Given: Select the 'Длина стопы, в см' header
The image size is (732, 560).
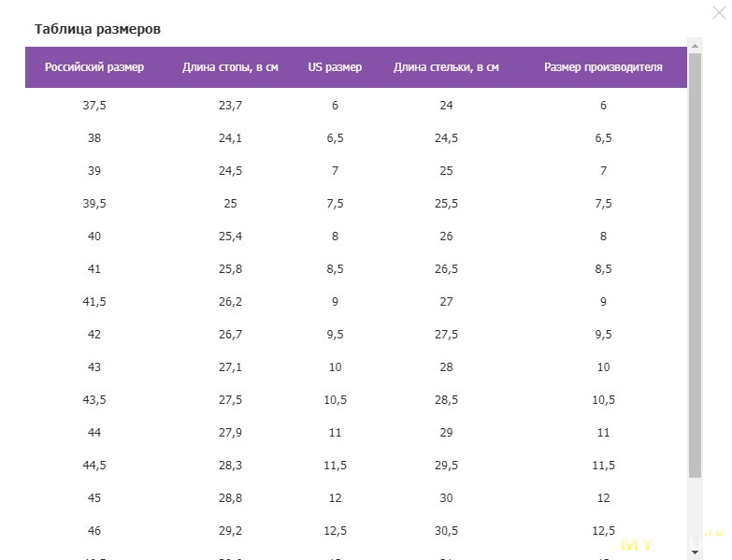Looking at the screenshot, I should (230, 67).
